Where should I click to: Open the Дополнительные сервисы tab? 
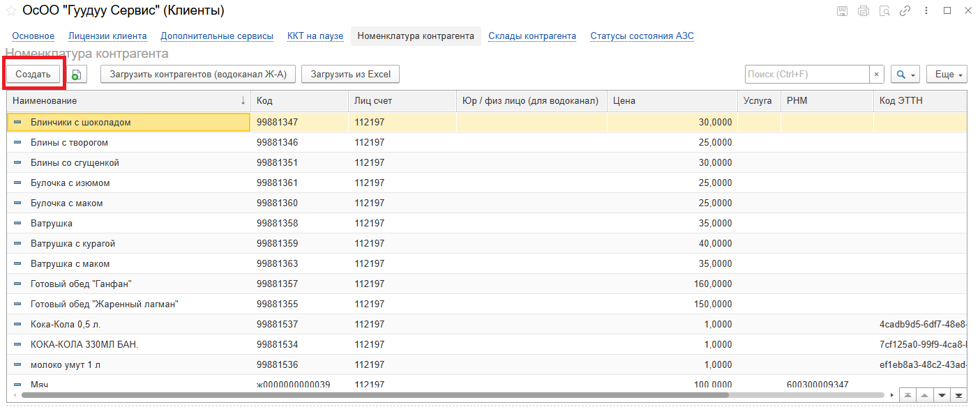(217, 36)
